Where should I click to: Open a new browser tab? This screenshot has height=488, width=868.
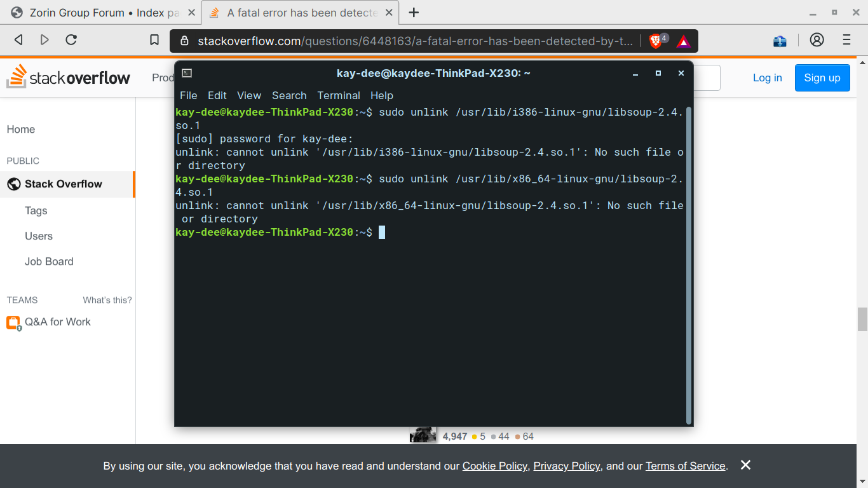(x=414, y=13)
